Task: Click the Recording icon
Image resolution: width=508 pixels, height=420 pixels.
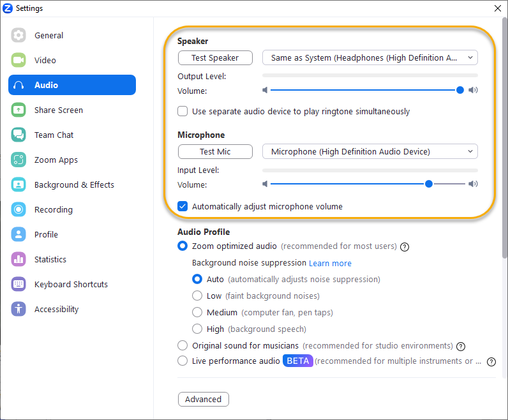Action: (x=19, y=209)
